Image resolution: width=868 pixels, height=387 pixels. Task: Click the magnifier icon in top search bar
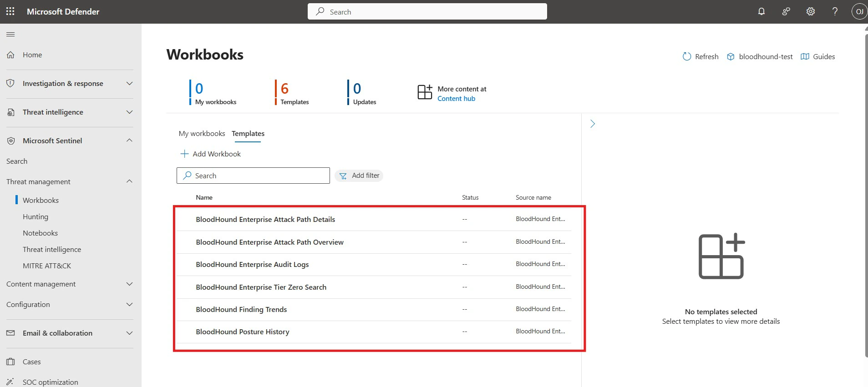pos(320,11)
